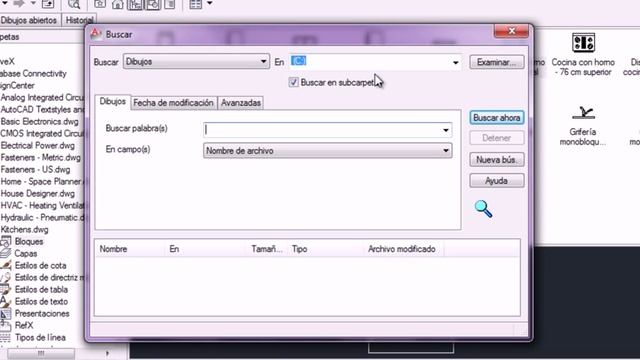The height and width of the screenshot is (360, 640).
Task: Select Fasteners - US.dwg in tree
Action: pos(35,169)
